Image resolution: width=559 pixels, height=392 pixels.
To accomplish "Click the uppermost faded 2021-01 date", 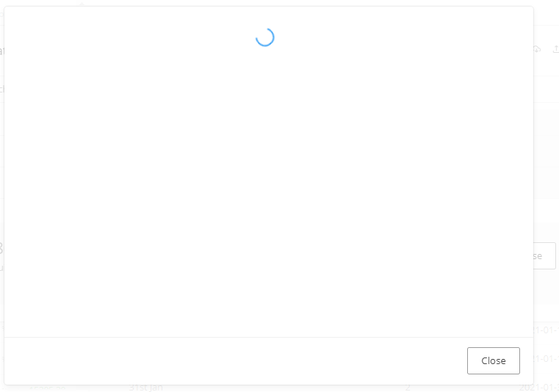I will click(547, 330).
